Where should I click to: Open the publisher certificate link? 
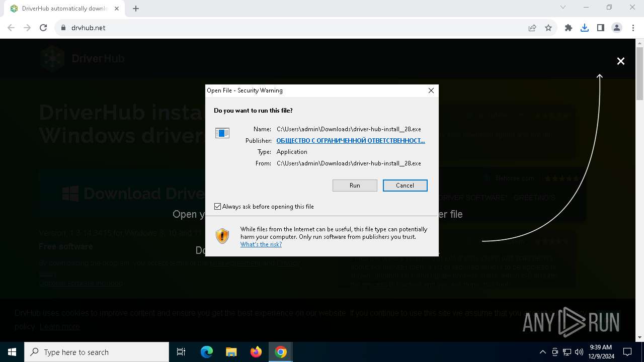point(351,141)
